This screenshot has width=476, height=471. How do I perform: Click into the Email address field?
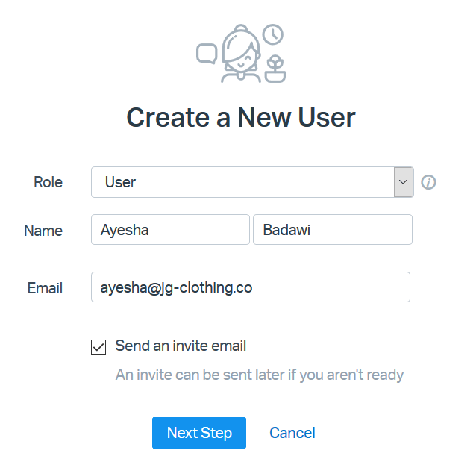click(250, 287)
